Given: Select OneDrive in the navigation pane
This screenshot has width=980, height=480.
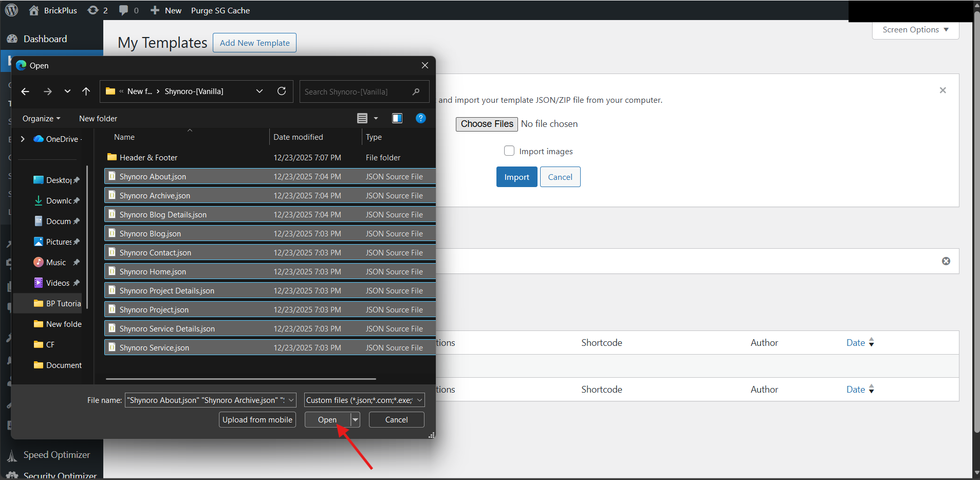Looking at the screenshot, I should pyautogui.click(x=58, y=139).
